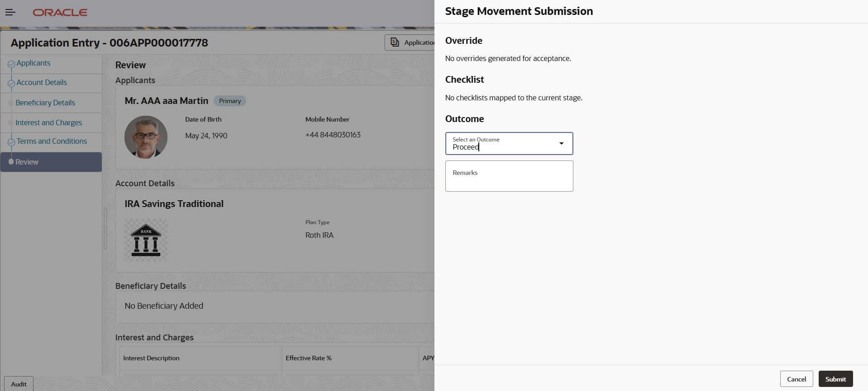The height and width of the screenshot is (391, 868).
Task: Select the Review navigation step
Action: 27,162
